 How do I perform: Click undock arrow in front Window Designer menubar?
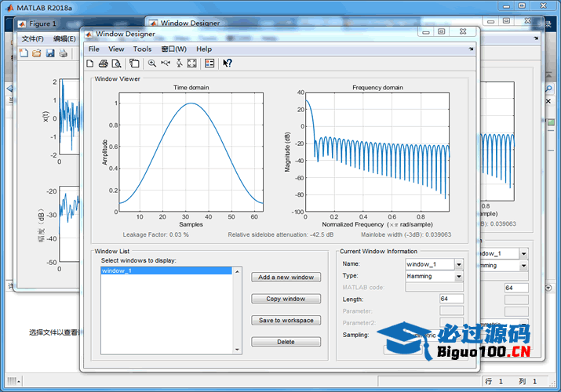click(x=472, y=49)
